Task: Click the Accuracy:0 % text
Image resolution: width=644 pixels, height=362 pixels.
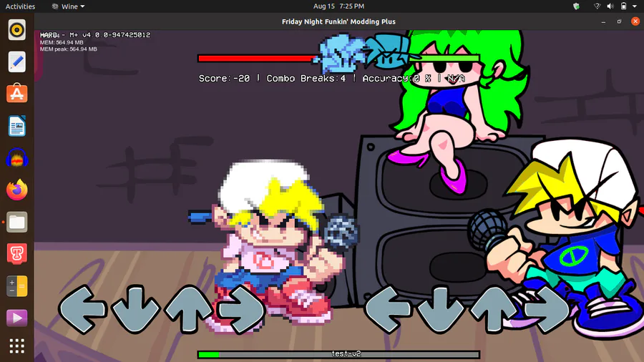Action: tap(396, 79)
